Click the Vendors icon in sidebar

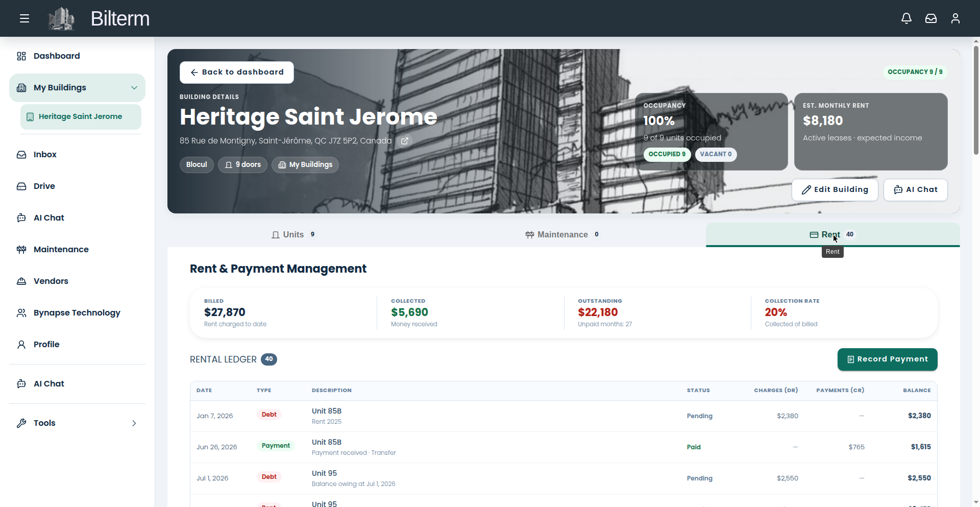pyautogui.click(x=21, y=281)
